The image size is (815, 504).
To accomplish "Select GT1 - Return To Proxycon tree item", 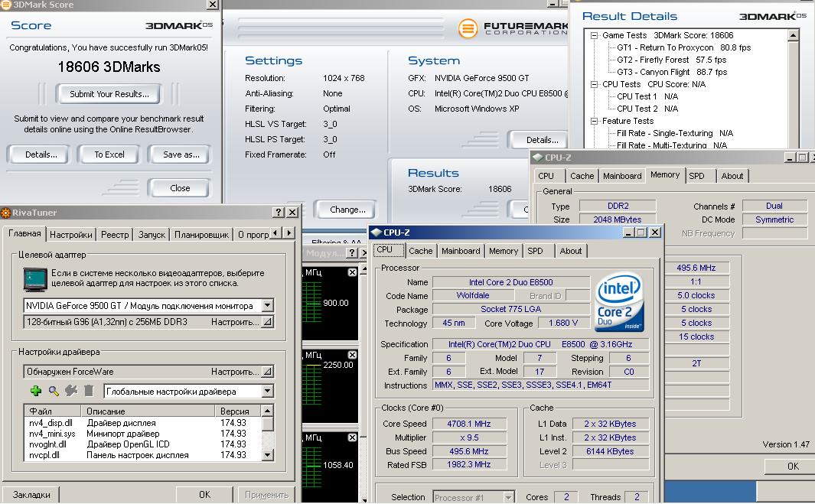I will [x=683, y=48].
